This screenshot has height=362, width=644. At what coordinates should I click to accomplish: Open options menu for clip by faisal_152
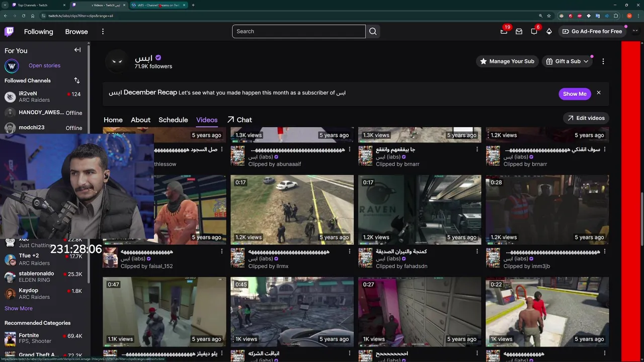[222, 251]
